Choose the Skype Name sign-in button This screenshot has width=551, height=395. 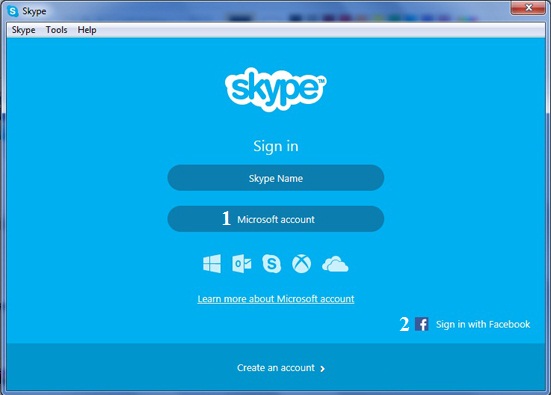coord(276,178)
